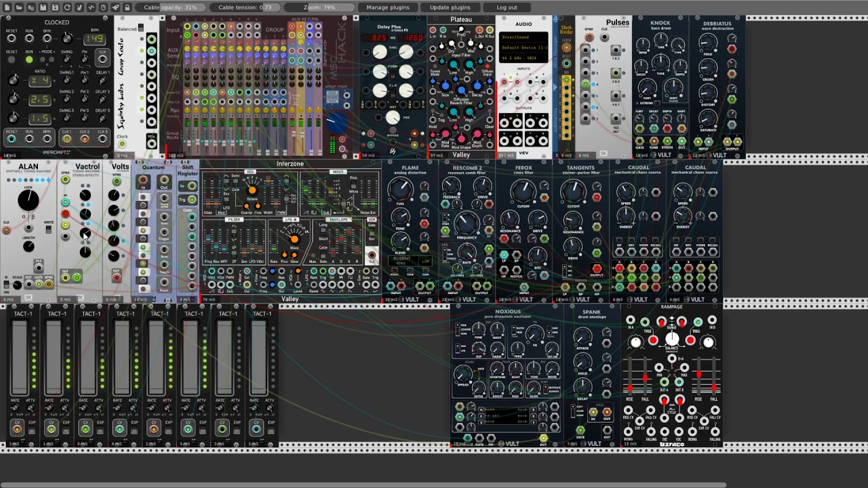The height and width of the screenshot is (488, 868).
Task: Click the OUT A jack on Rampage
Action: point(664,382)
